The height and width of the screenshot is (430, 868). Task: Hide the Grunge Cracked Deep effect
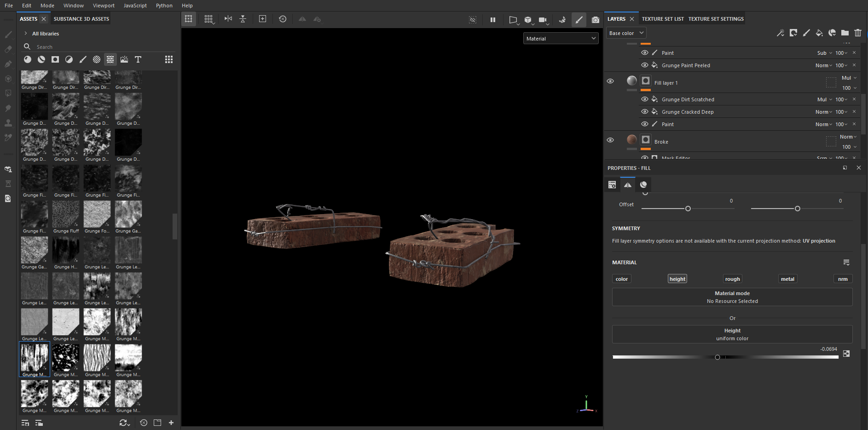(644, 111)
